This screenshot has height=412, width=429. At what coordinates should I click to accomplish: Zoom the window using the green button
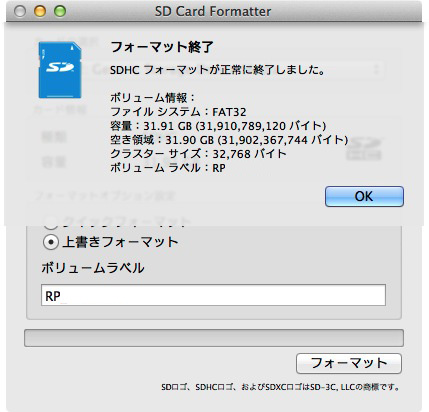coord(60,11)
